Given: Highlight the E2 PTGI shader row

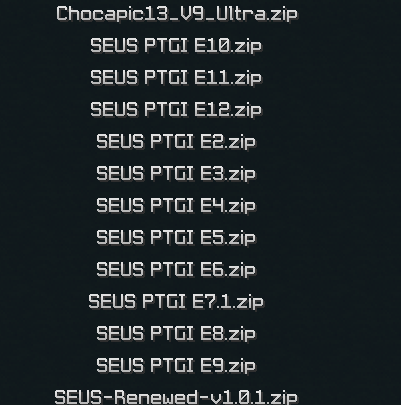Looking at the screenshot, I should pos(176,142).
